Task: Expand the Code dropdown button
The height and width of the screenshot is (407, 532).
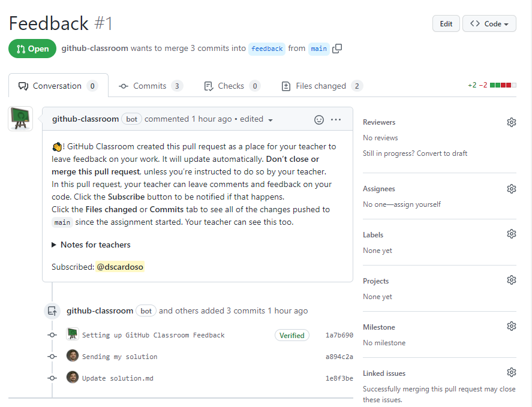Action: [x=489, y=24]
